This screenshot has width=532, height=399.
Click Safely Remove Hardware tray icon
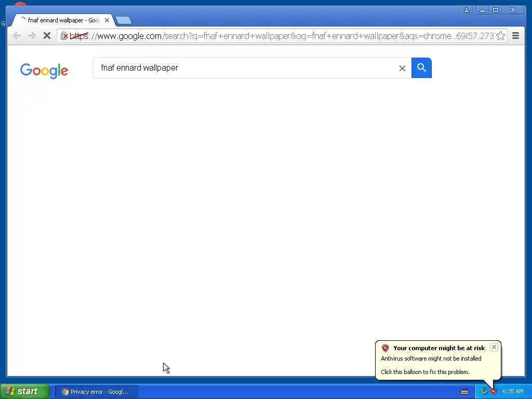pos(484,392)
